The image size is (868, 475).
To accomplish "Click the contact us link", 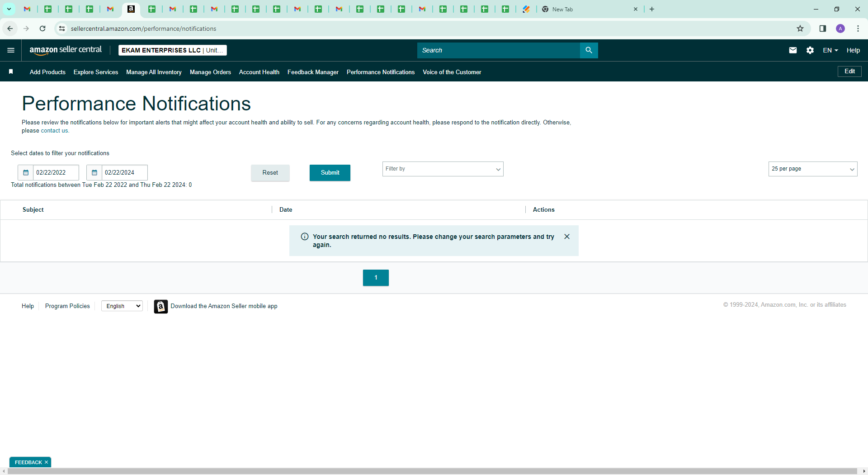I will pos(54,131).
